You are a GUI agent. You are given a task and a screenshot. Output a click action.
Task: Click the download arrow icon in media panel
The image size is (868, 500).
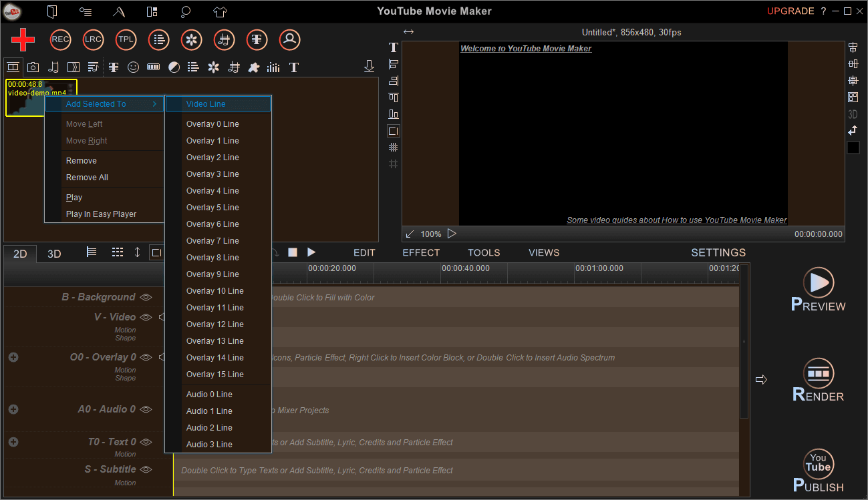click(x=369, y=67)
